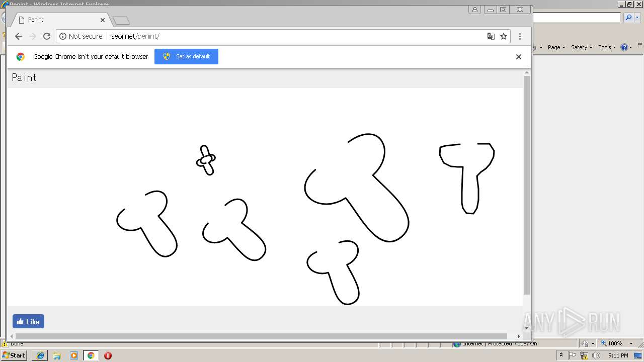The width and height of the screenshot is (644, 362).
Task: Open the Page menu in Internet Explorer
Action: [556, 47]
